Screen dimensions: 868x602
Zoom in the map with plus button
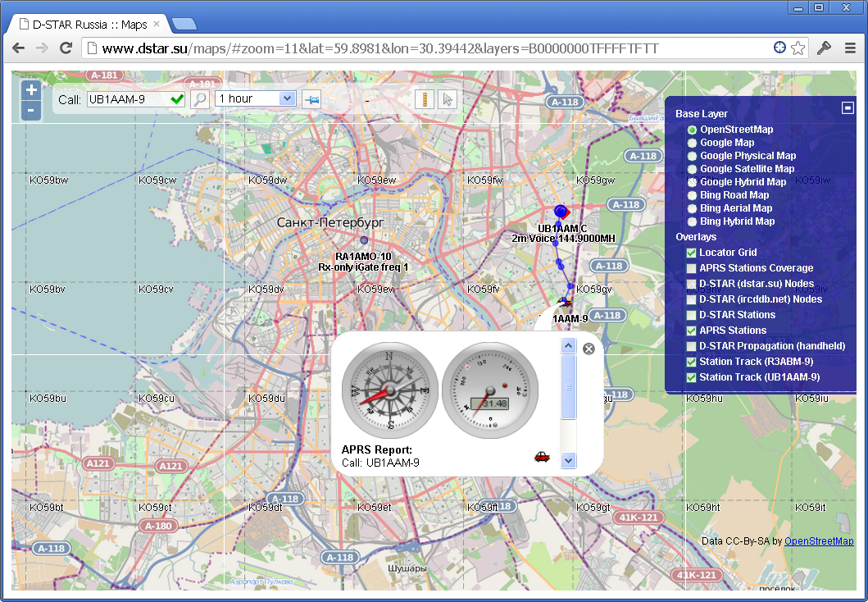click(31, 90)
